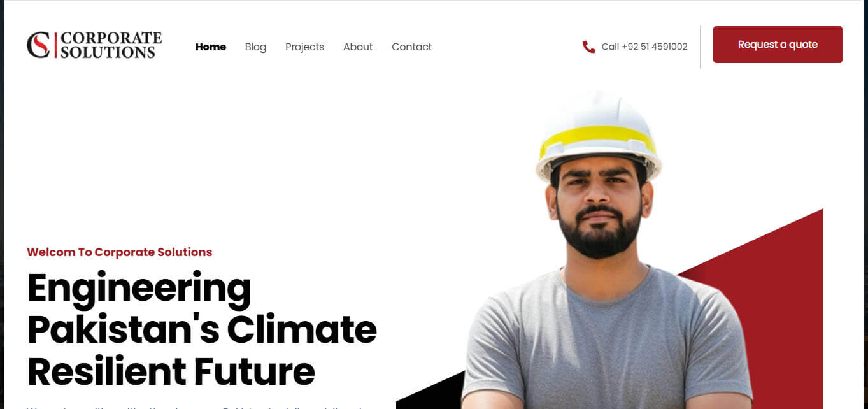Click the dark margin at right edge

click(865, 204)
